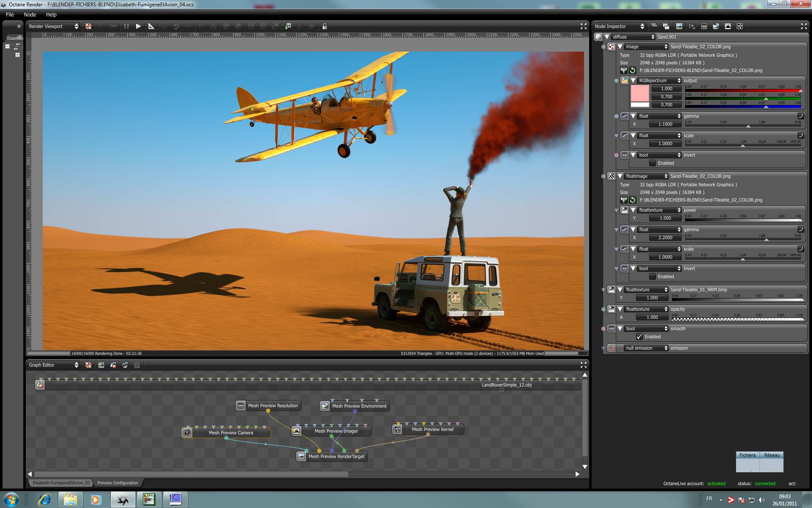
Task: Select the Mesh Preview Camera node
Action: click(x=230, y=433)
